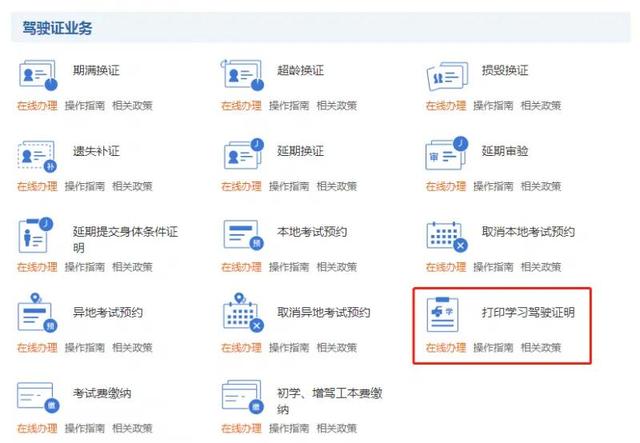Select the 期满换证 title text
The width and height of the screenshot is (640, 443).
96,71
